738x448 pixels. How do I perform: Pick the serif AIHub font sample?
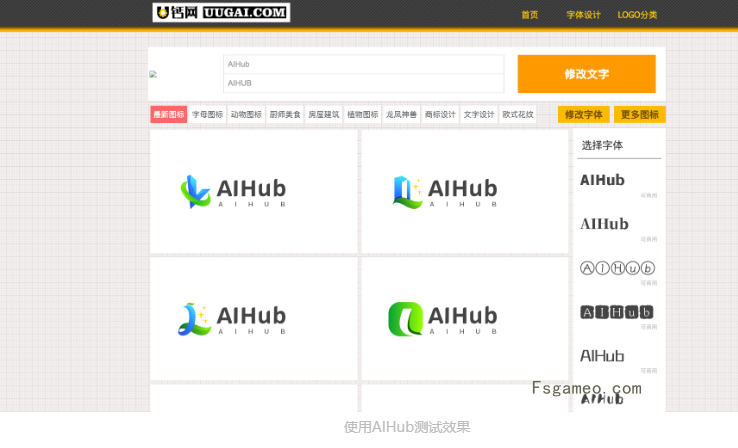click(604, 224)
